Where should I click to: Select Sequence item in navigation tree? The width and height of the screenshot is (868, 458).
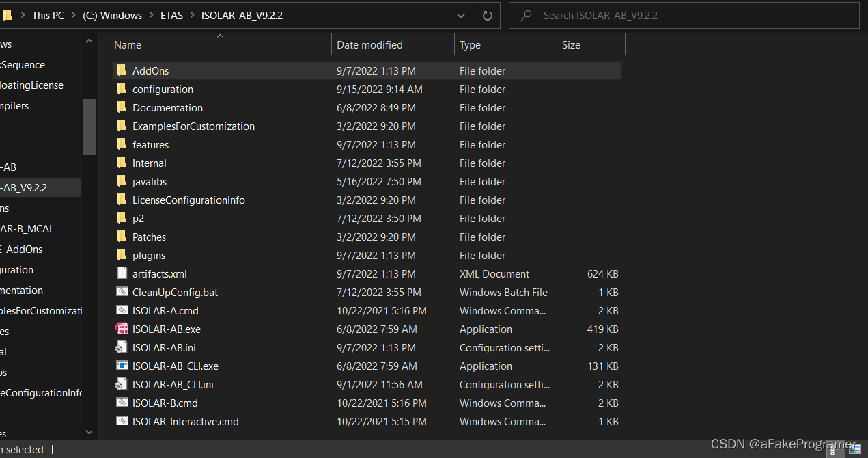(23, 64)
